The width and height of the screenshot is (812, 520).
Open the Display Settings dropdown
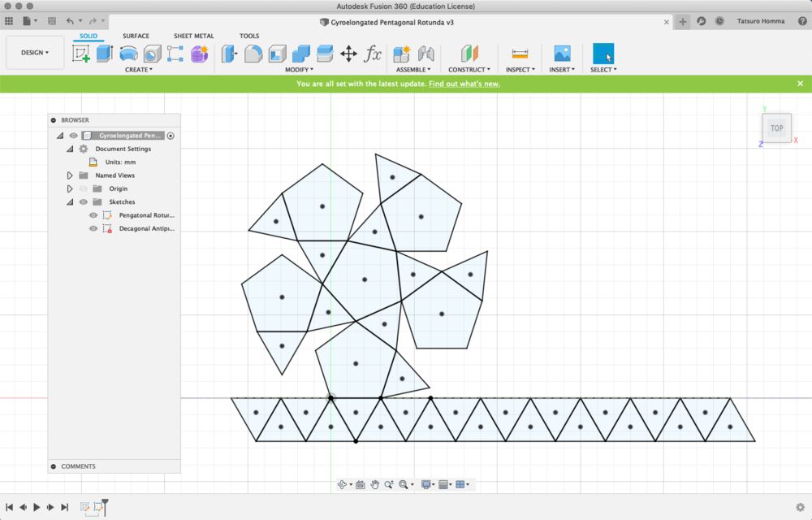425,484
